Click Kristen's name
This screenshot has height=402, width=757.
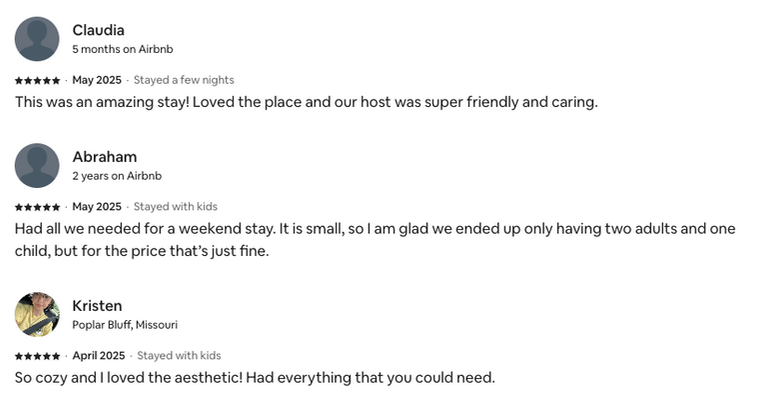click(97, 305)
